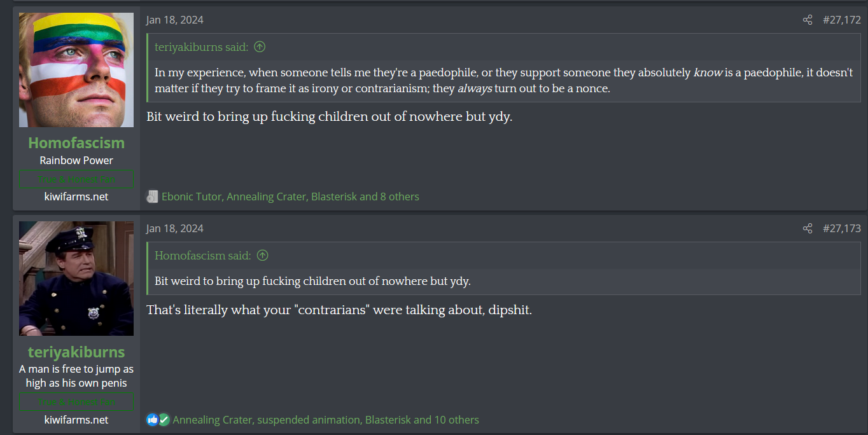Open teriyakiburns' police officer avatar

(76, 279)
